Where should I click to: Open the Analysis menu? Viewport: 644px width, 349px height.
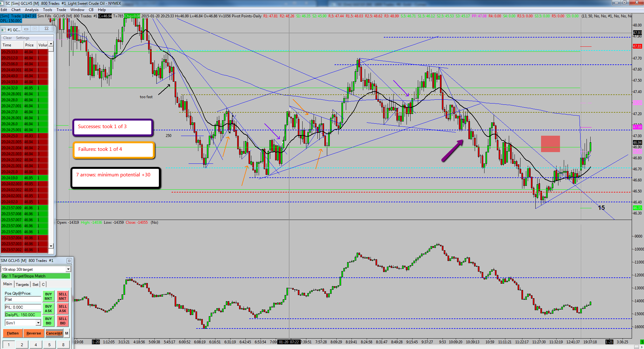click(32, 10)
